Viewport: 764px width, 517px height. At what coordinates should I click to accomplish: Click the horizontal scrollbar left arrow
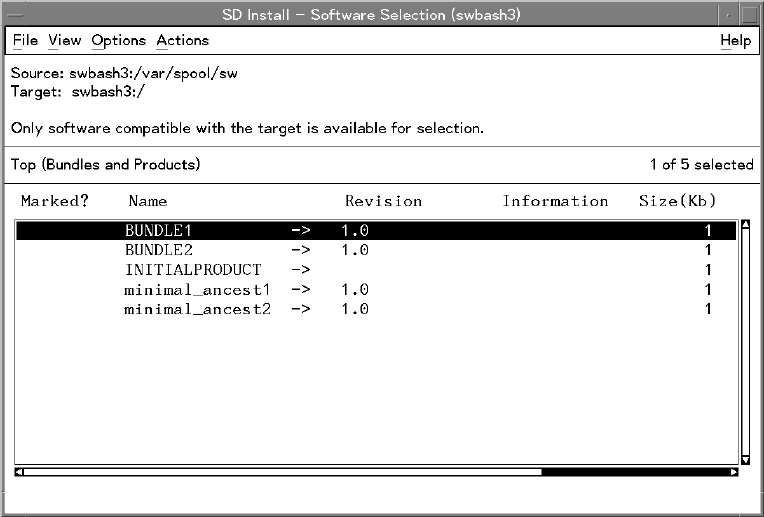pos(21,472)
